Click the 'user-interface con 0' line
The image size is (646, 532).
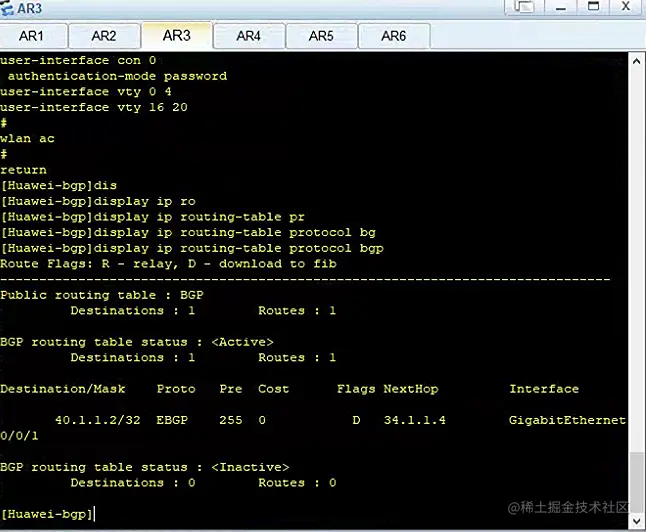pos(78,60)
